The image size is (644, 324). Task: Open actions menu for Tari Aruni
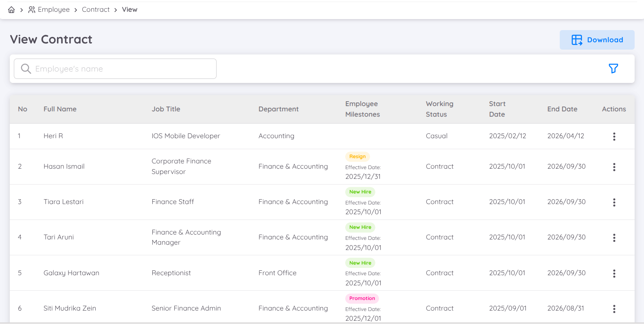[614, 238]
